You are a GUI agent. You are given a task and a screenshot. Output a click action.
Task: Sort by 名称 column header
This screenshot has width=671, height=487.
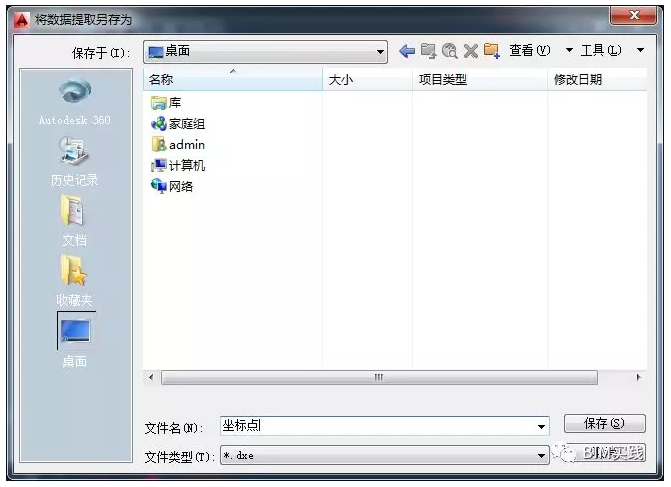click(233, 79)
